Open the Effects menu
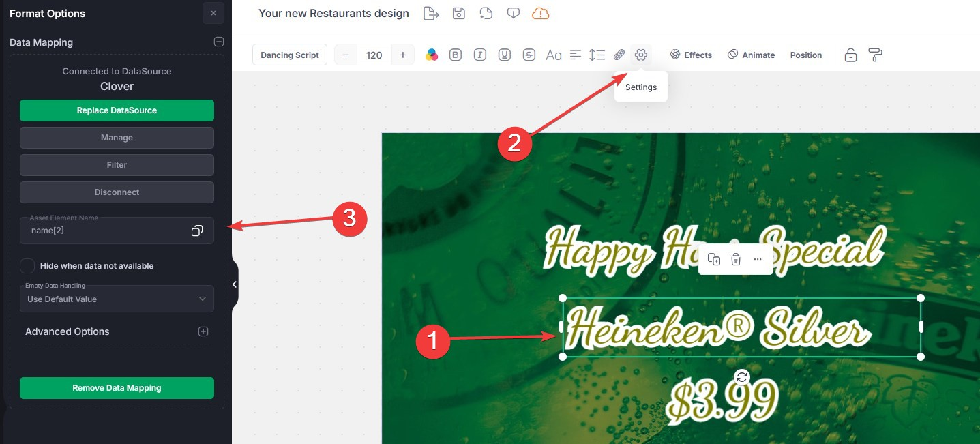 pos(691,55)
